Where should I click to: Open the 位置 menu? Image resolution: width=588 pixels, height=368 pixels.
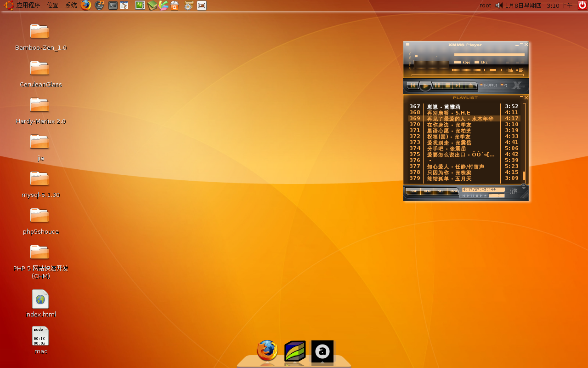(x=52, y=6)
